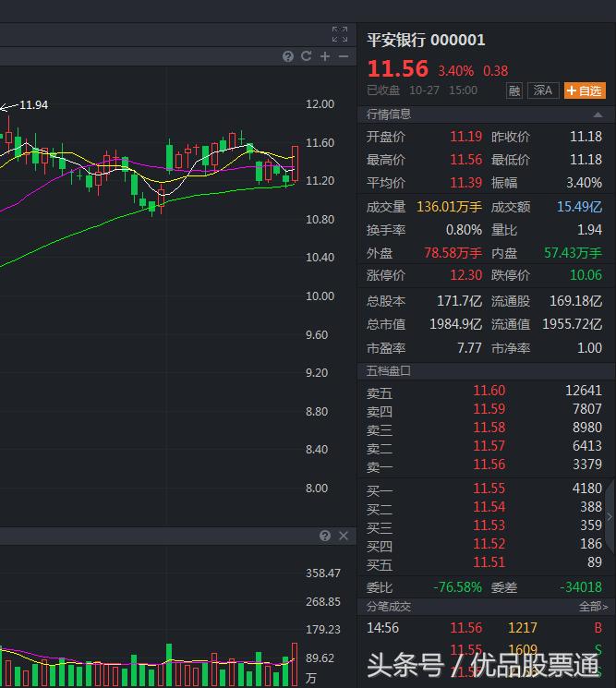The width and height of the screenshot is (616, 688).
Task: Select the 买四 bid row at 11.52
Action: coord(484,544)
